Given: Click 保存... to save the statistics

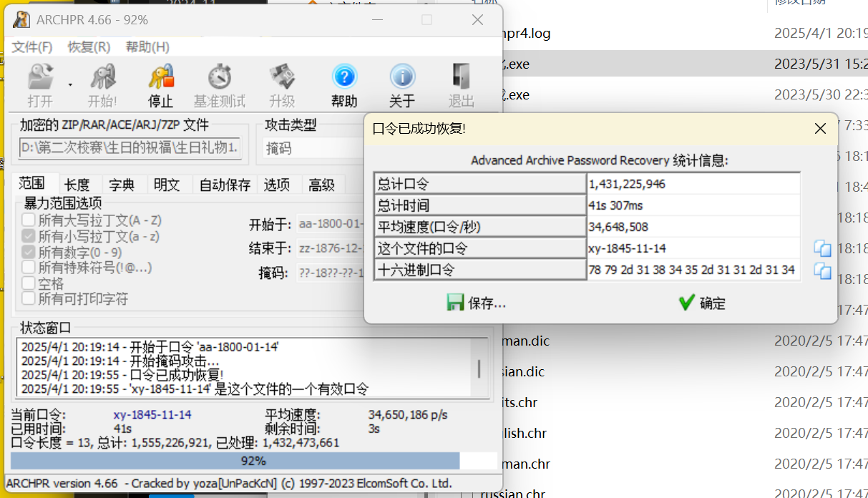Looking at the screenshot, I should pos(477,303).
